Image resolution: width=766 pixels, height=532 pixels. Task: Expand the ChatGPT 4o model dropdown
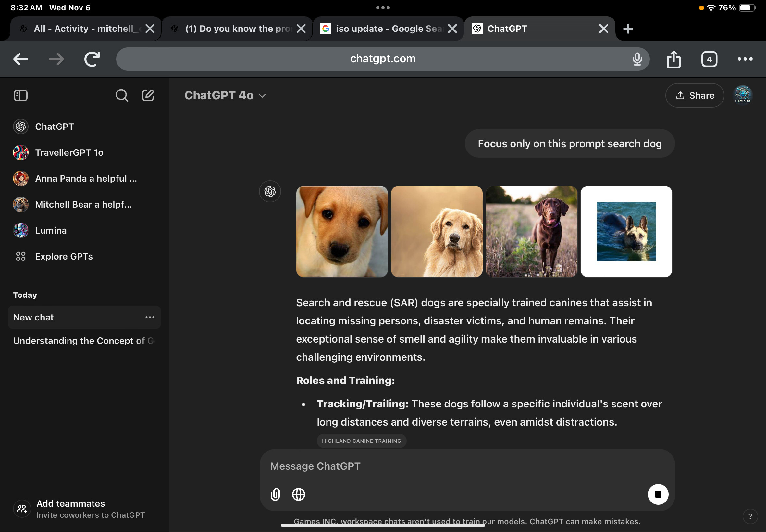point(225,96)
